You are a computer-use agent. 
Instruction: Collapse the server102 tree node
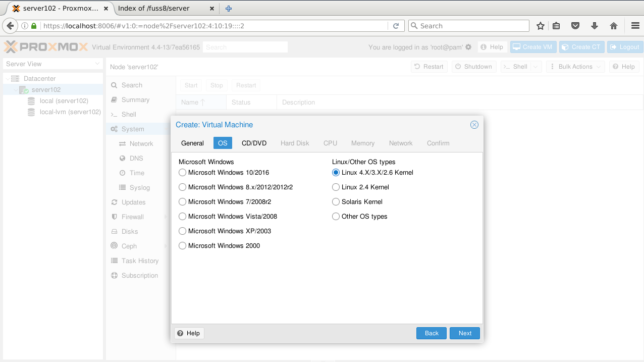(15, 90)
